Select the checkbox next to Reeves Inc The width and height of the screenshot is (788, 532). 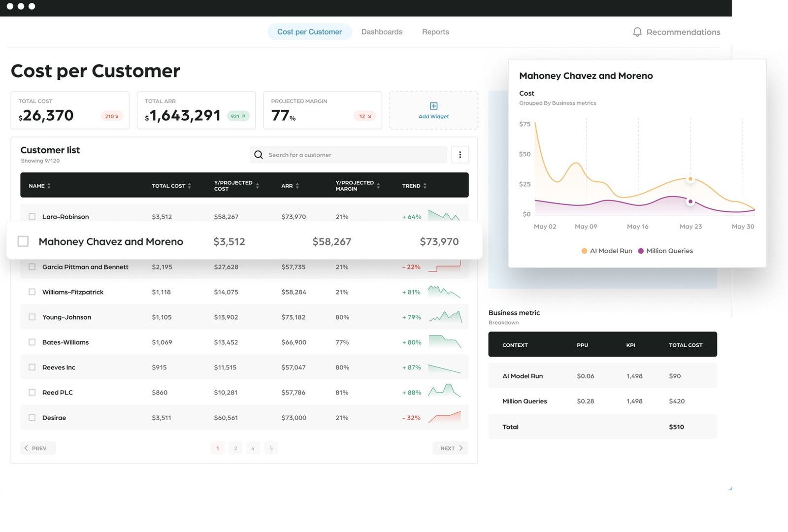32,367
